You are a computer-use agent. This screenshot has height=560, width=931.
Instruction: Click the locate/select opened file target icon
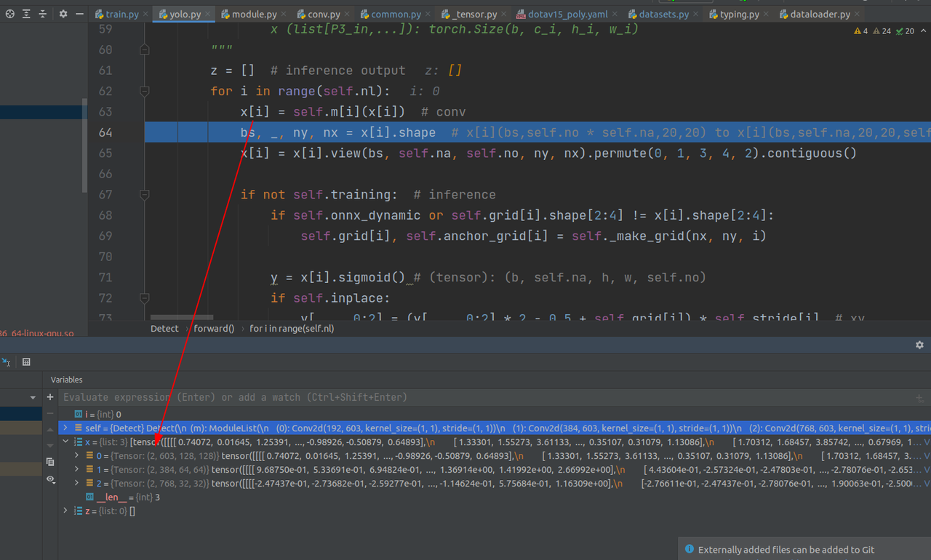click(10, 14)
